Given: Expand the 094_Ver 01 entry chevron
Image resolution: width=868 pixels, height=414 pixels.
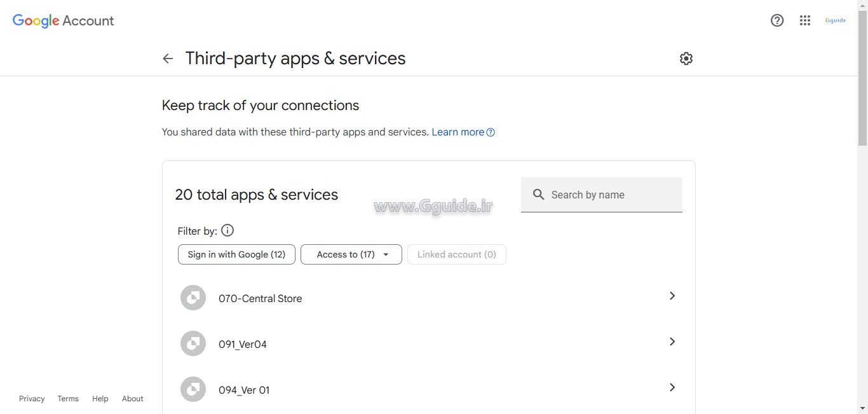Looking at the screenshot, I should click(x=672, y=387).
